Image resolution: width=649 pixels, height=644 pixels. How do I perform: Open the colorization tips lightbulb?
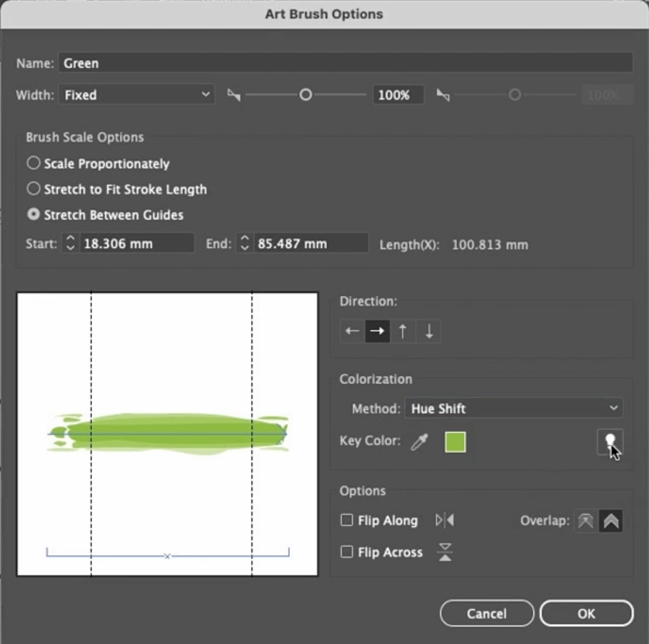[x=610, y=442]
